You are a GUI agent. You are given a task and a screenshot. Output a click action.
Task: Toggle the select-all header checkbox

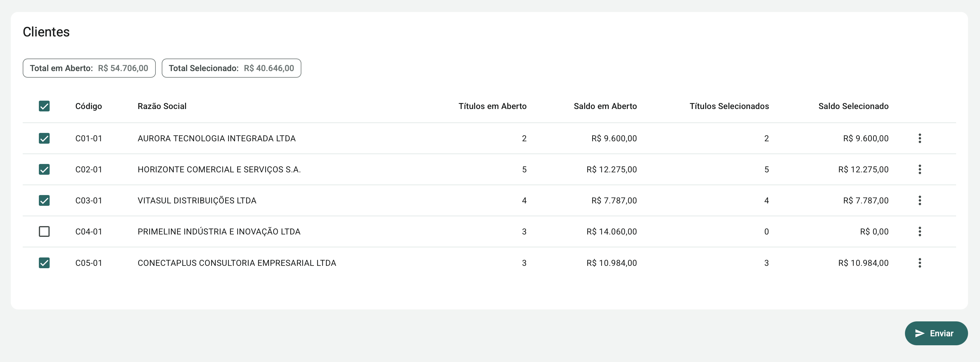coord(44,106)
